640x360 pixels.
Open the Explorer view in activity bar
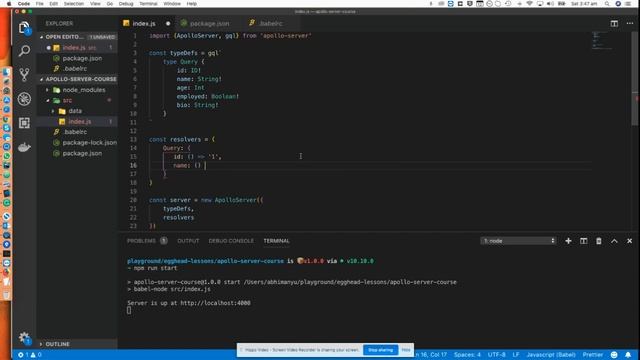24,28
